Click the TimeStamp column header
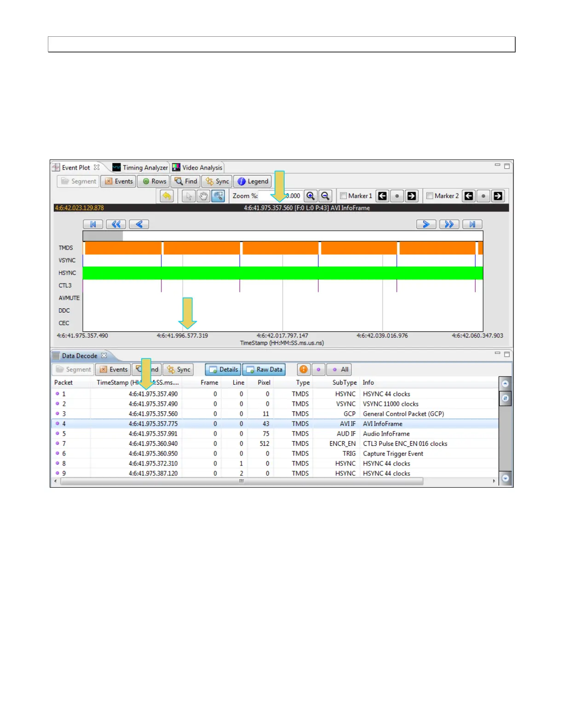This screenshot has width=563, height=728. [x=138, y=383]
